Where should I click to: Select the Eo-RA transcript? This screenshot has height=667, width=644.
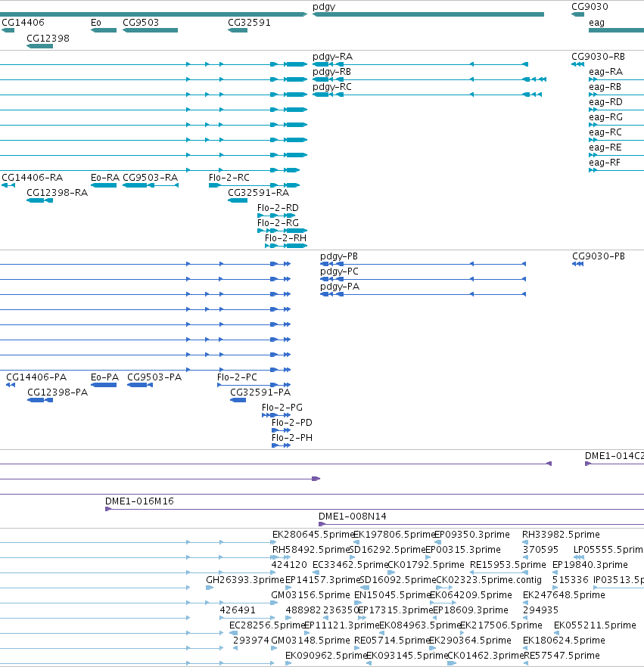click(x=104, y=185)
